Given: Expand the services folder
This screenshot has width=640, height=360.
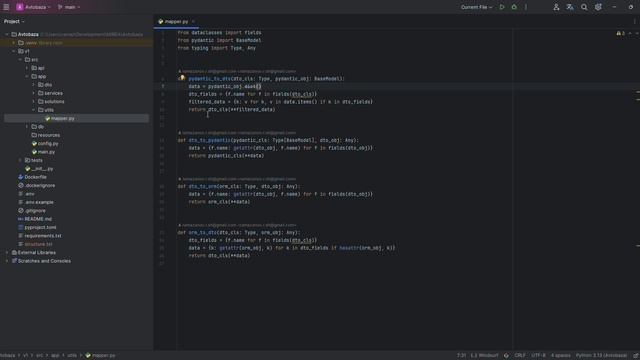Looking at the screenshot, I should click(x=33, y=93).
